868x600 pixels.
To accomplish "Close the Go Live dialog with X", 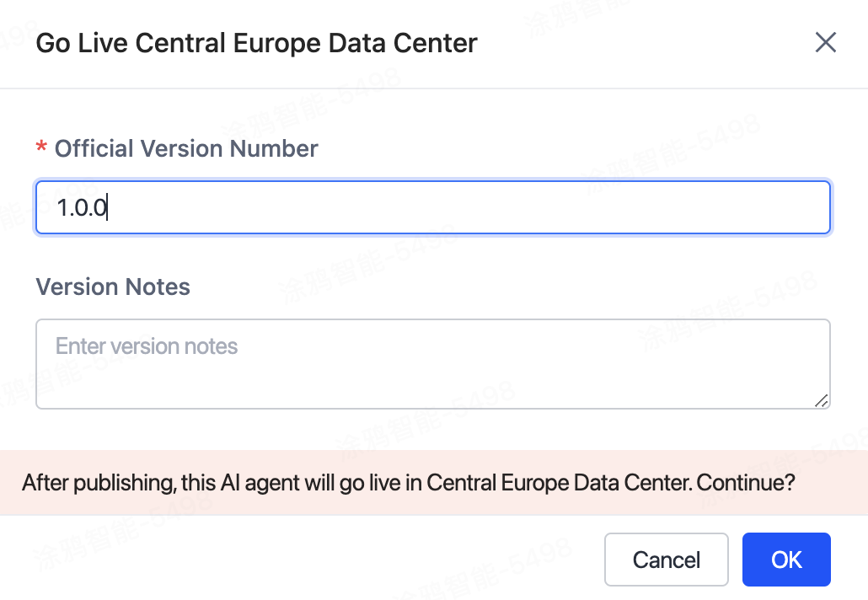I will [825, 43].
